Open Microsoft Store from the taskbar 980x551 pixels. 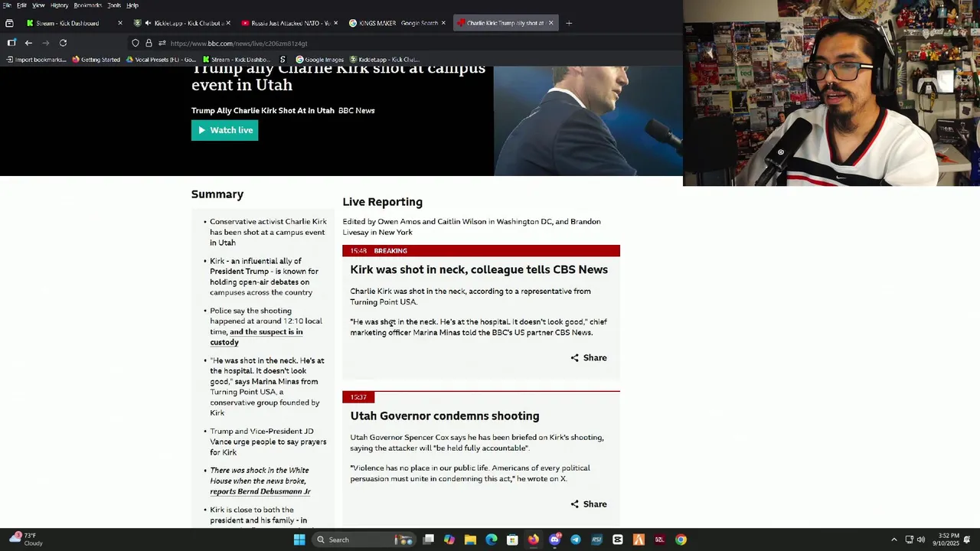tap(512, 540)
